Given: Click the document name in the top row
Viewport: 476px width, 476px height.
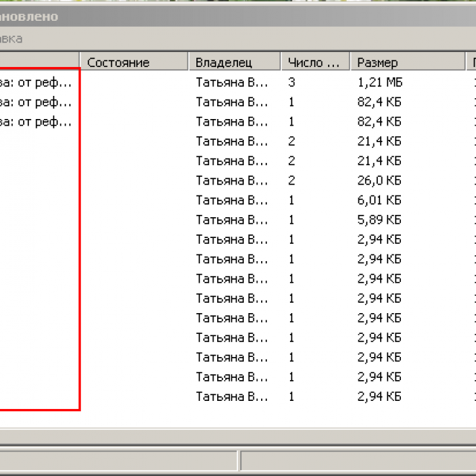Looking at the screenshot, I should click(x=36, y=82).
